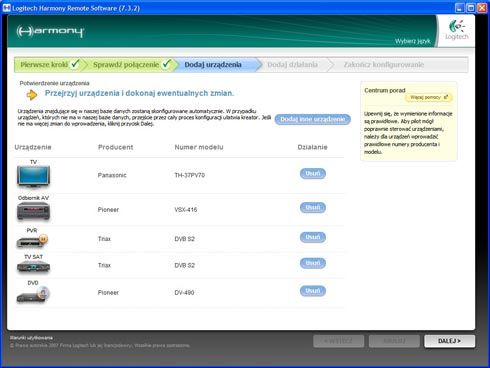490x368 pixels.
Task: Click the Odbiornik AV receiver icon
Action: 33,211
